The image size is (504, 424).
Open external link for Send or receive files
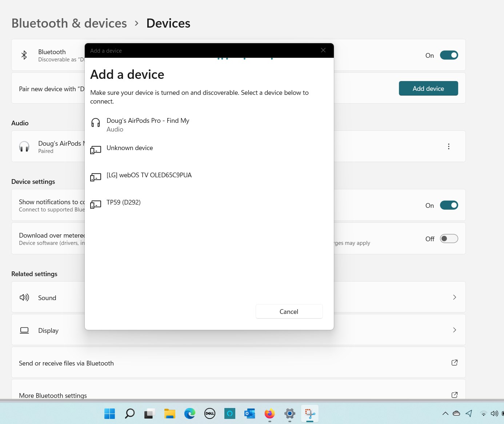(x=455, y=363)
